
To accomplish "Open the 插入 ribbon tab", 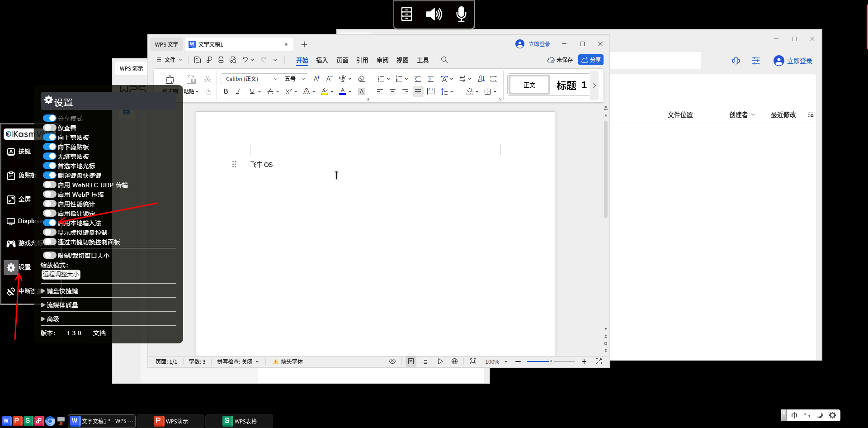I will pos(322,60).
